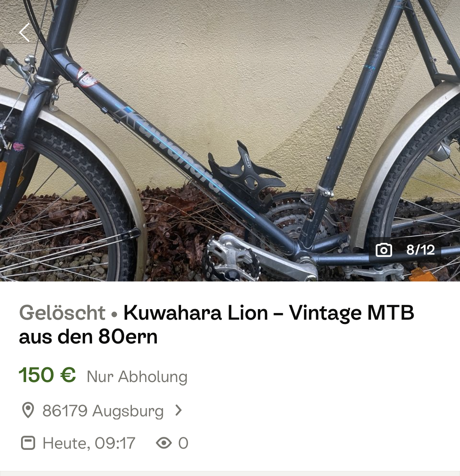
Task: Click the 8/12 photo counter
Action: 420,250
